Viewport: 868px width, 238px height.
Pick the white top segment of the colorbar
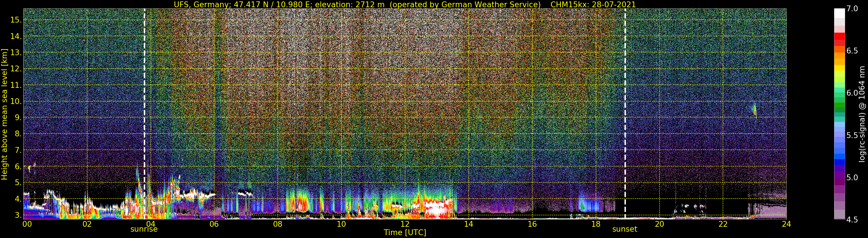(839, 13)
